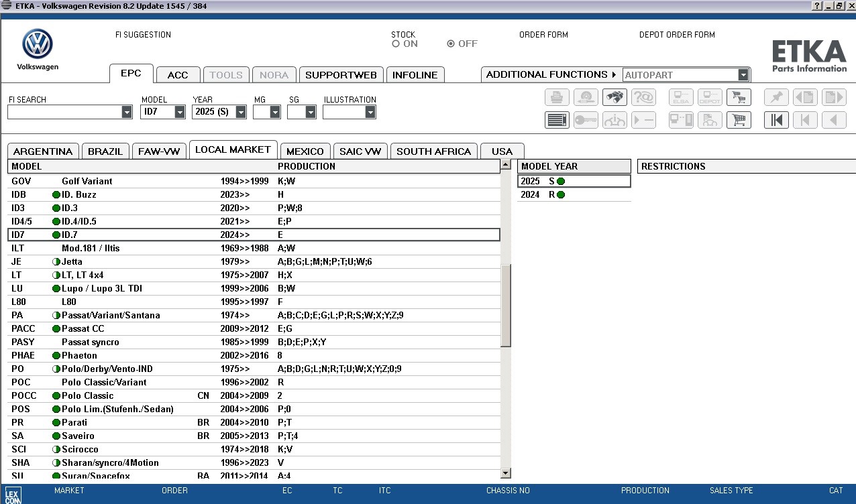Select model year 2025 S
The width and height of the screenshot is (856, 504).
pyautogui.click(x=574, y=181)
